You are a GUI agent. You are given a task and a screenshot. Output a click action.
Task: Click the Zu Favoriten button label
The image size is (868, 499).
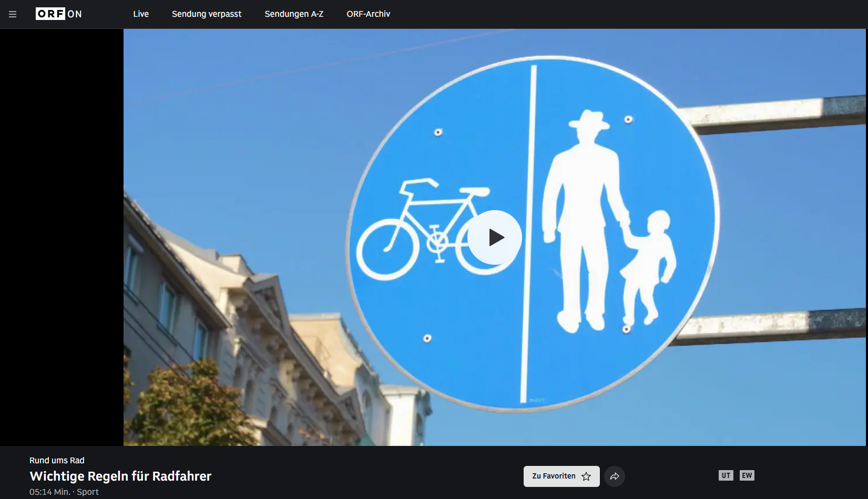point(554,476)
